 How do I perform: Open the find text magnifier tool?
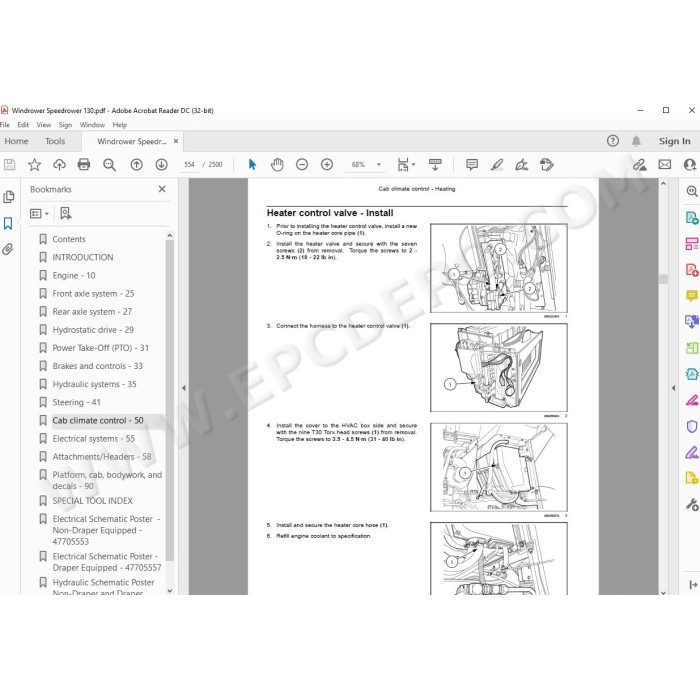coord(109,165)
